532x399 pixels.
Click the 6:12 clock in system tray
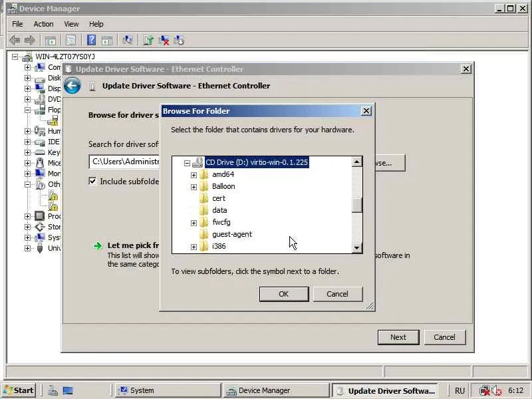pos(516,390)
